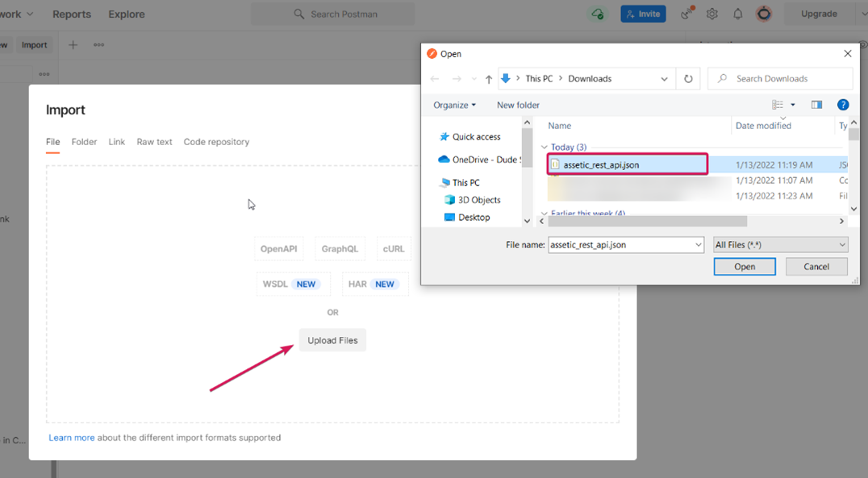Click the Upgrade button
This screenshot has width=868, height=478.
point(820,14)
